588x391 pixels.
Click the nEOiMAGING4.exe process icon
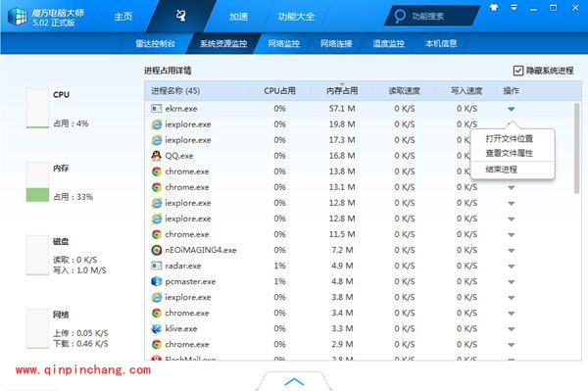157,250
